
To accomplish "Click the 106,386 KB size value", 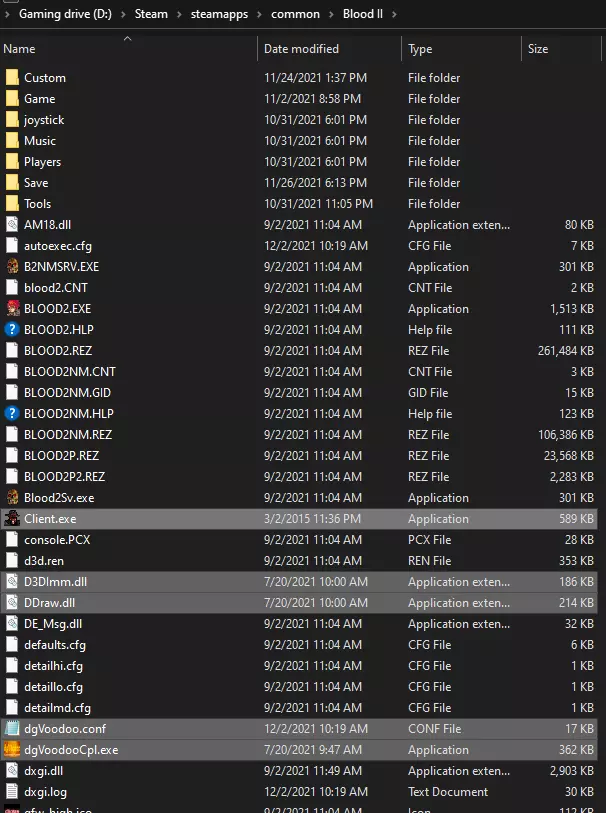I will (x=566, y=434).
